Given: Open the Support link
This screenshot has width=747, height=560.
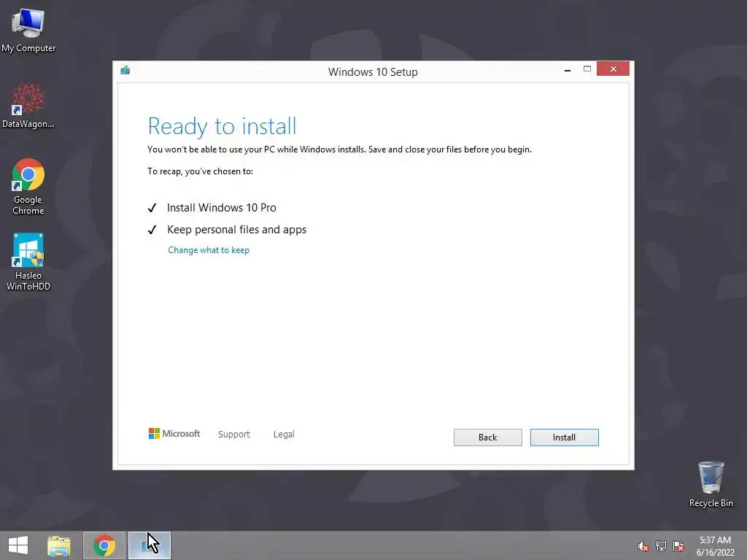Looking at the screenshot, I should [x=234, y=435].
